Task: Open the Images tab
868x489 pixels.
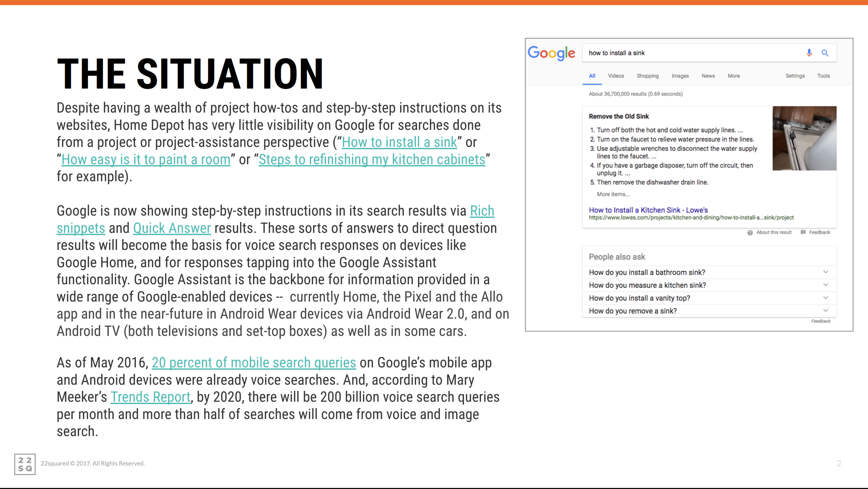Action: [x=680, y=76]
